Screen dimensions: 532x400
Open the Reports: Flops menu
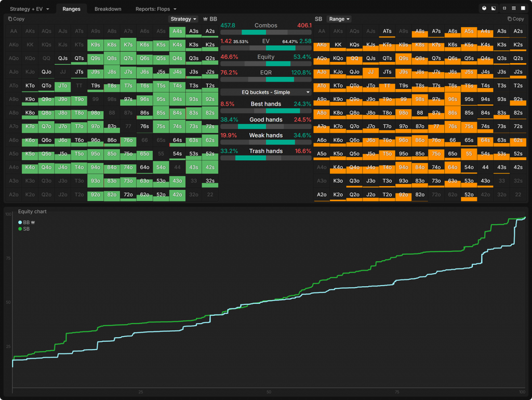point(156,9)
